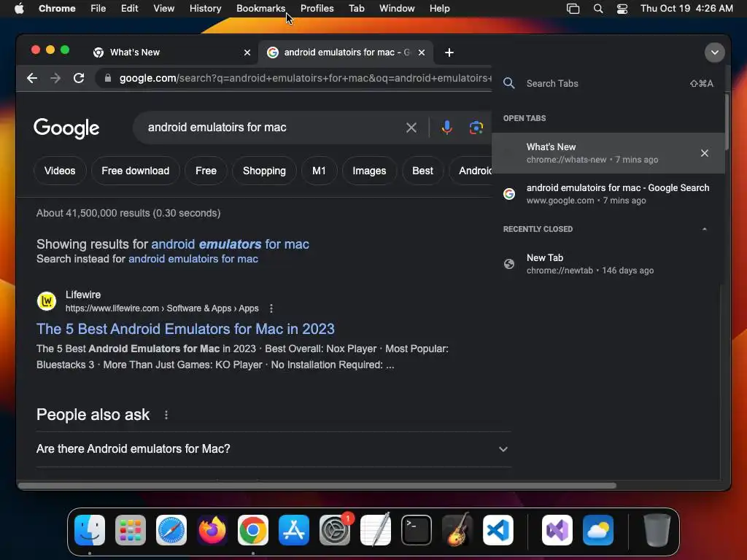This screenshot has width=747, height=560.
Task: Open the View menu
Action: [164, 9]
